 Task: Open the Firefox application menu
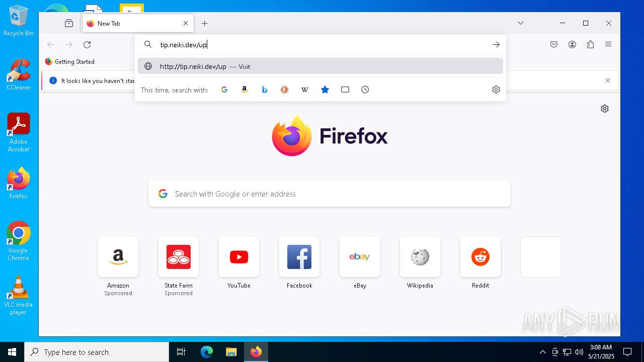point(608,45)
